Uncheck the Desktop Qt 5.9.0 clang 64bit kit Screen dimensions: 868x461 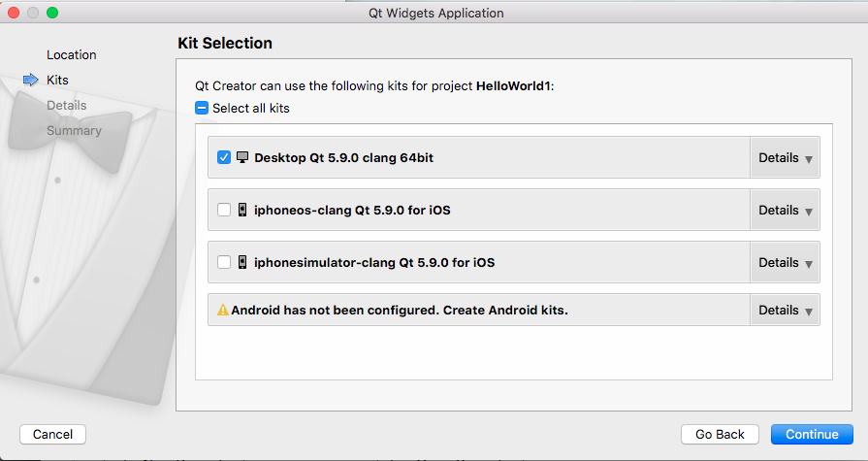(224, 157)
